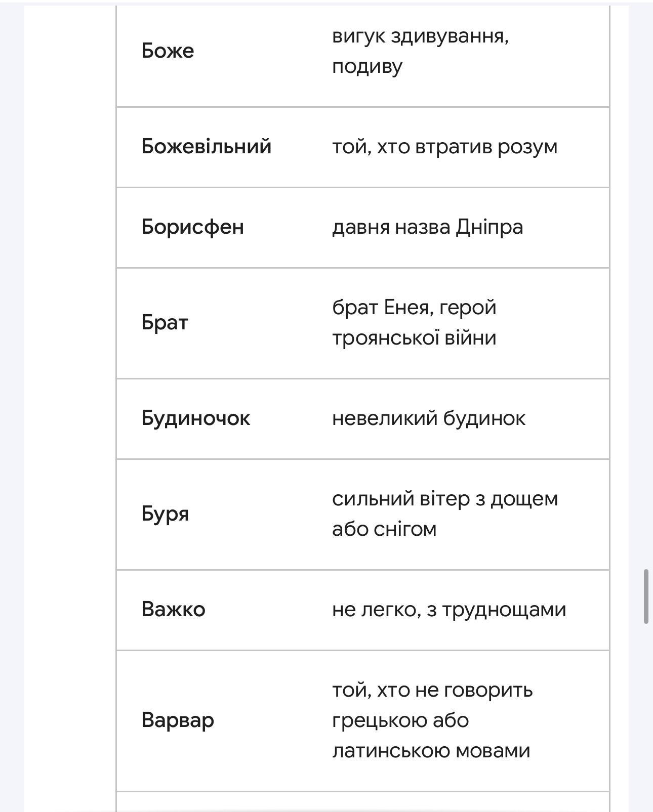653x812 pixels.
Task: Click the definition не легко, з труднощами
Action: pyautogui.click(x=448, y=609)
